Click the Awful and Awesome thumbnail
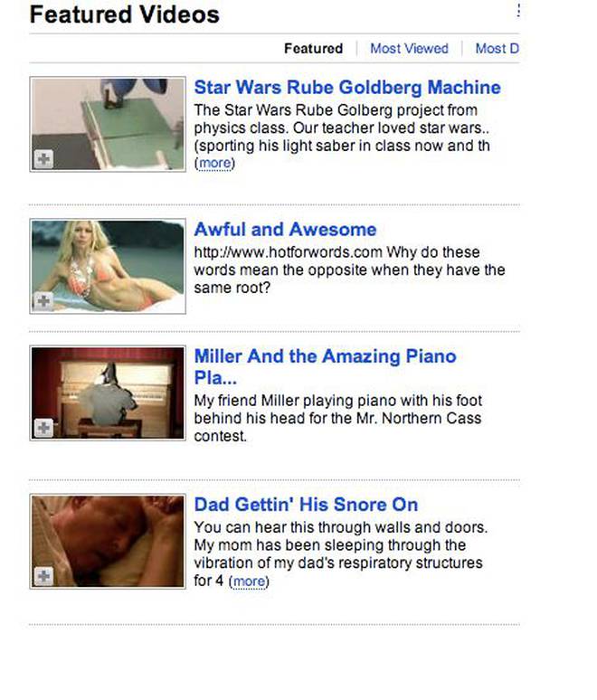Screen dimensions: 597x700 [x=108, y=266]
